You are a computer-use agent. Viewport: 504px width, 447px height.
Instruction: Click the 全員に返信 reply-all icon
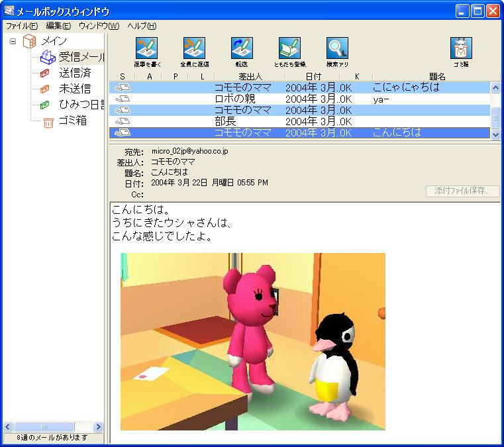(194, 48)
